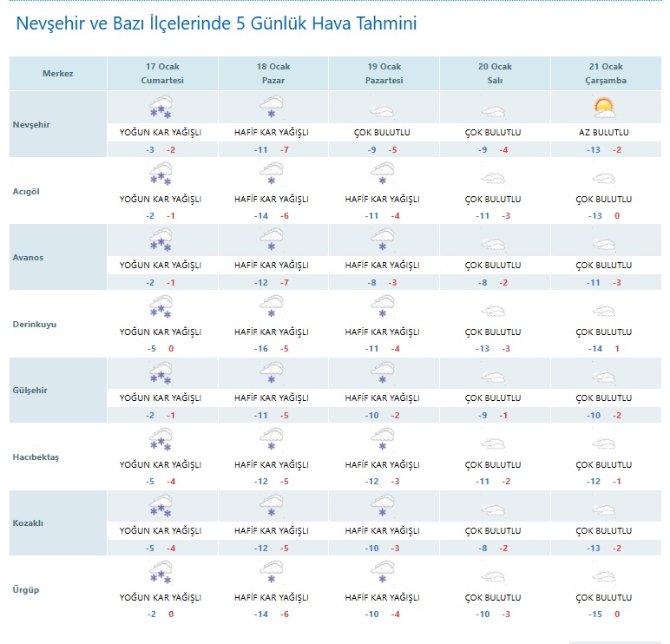The width and height of the screenshot is (670, 644).
Task: Click Acıgöl's light snow icon for Sunday
Action: pos(272,174)
